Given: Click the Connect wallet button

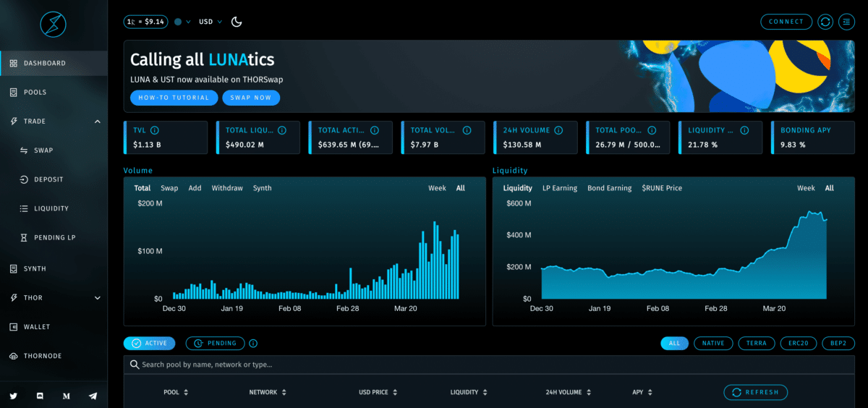Looking at the screenshot, I should pyautogui.click(x=786, y=22).
